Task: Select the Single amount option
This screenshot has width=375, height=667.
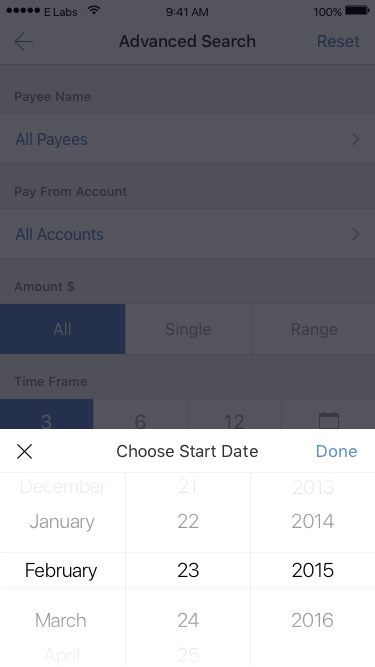Action: 188,329
